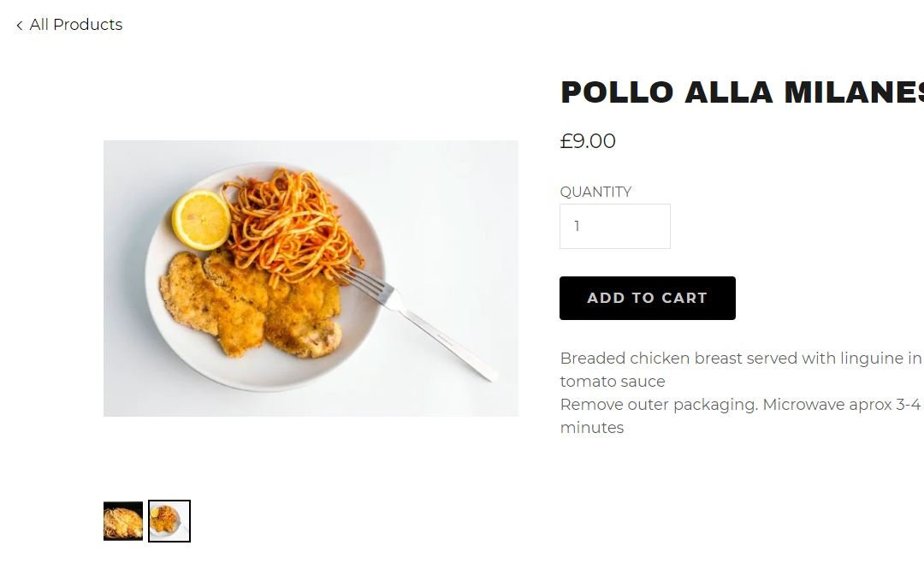Focus the Quantity input field

614,226
